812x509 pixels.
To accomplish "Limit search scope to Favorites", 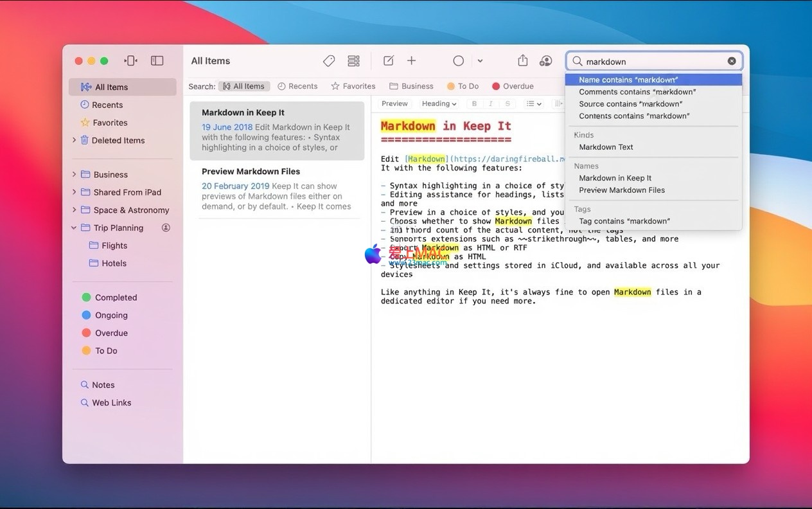I will [x=353, y=86].
